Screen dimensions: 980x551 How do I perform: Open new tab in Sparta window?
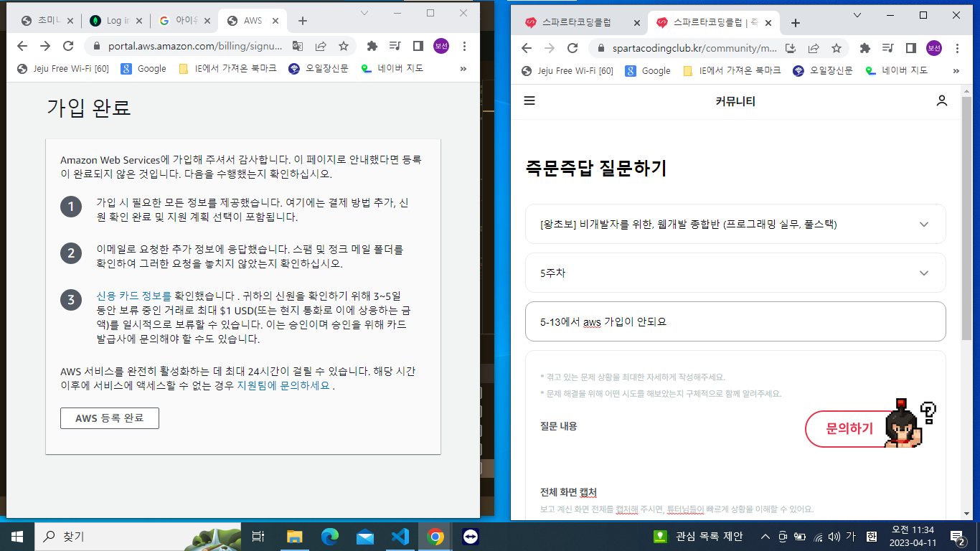795,23
